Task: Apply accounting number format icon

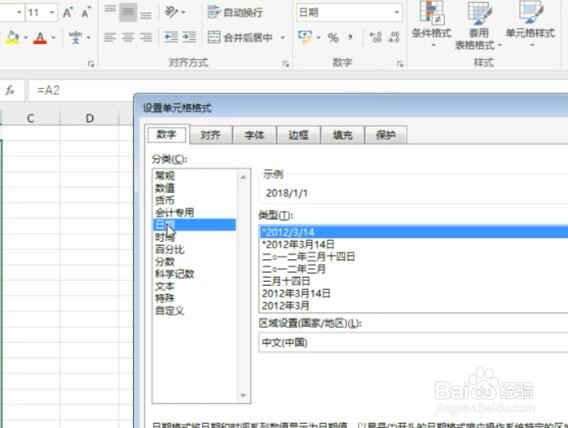Action: [305, 37]
